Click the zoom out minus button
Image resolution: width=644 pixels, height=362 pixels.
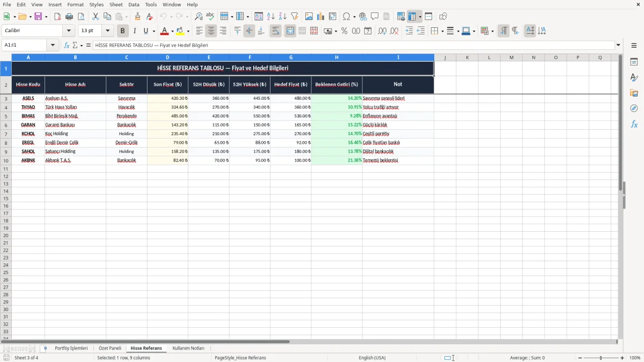pos(580,358)
